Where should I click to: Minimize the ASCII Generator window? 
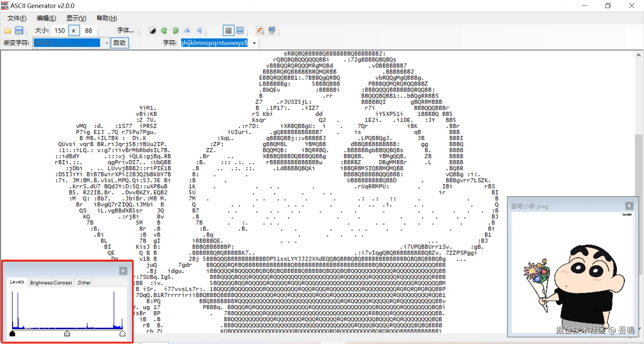click(585, 6)
